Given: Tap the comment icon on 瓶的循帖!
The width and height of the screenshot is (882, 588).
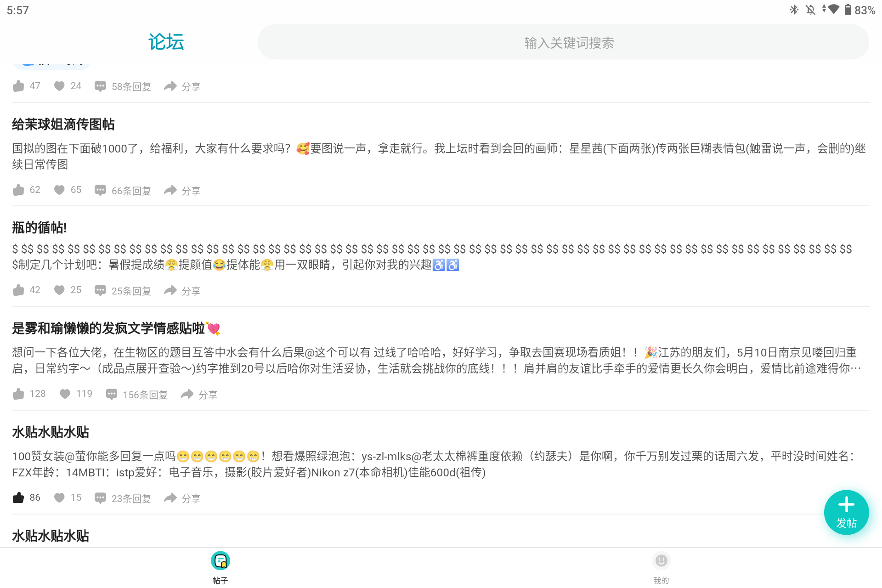Looking at the screenshot, I should (x=100, y=290).
